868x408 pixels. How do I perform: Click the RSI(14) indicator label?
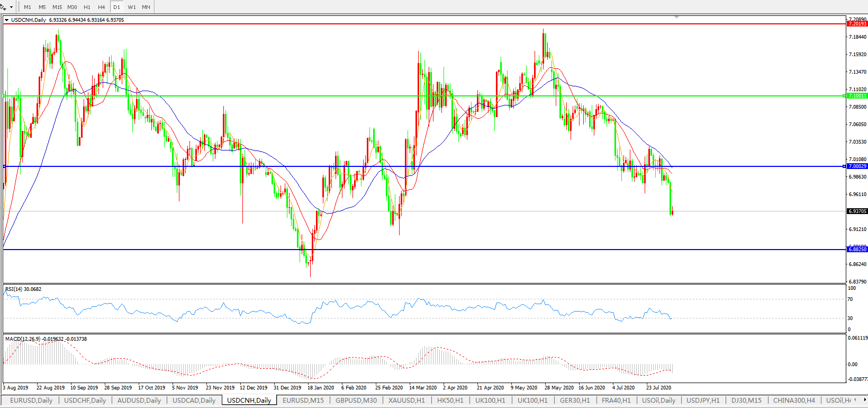click(x=23, y=289)
